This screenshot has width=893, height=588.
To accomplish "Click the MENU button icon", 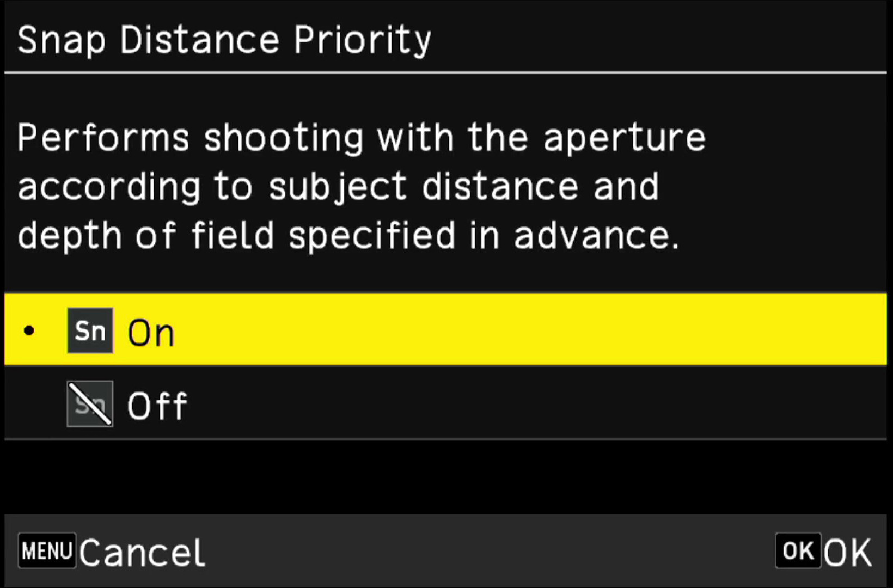I will (47, 550).
